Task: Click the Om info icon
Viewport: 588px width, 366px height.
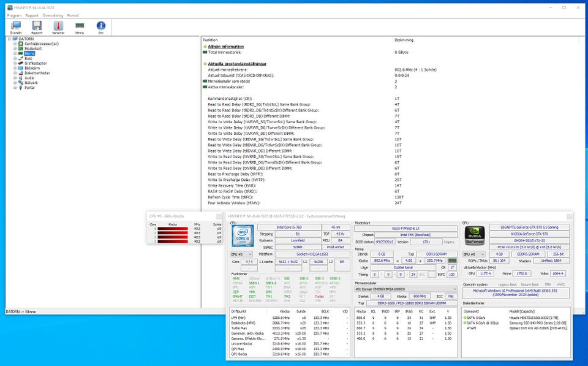Action: click(101, 27)
